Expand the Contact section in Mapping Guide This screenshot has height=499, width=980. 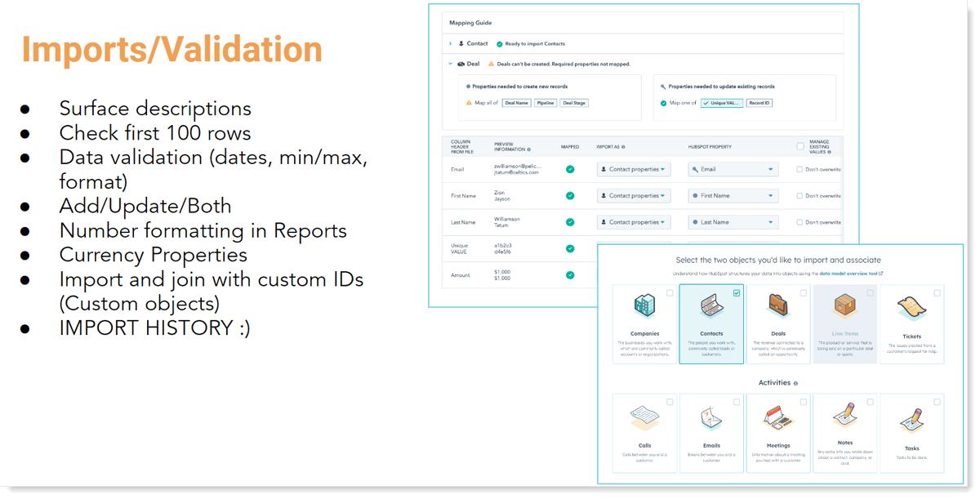click(450, 43)
